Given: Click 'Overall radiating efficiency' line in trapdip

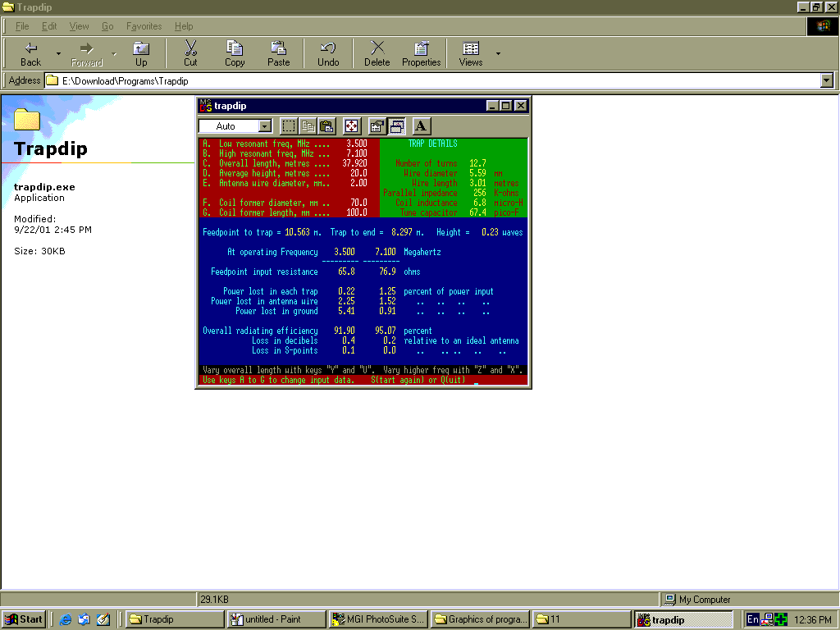Looking at the screenshot, I should click(317, 331).
